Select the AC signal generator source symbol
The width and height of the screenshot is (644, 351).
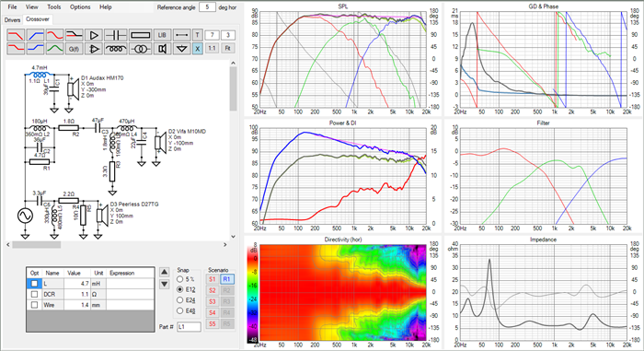(25, 216)
